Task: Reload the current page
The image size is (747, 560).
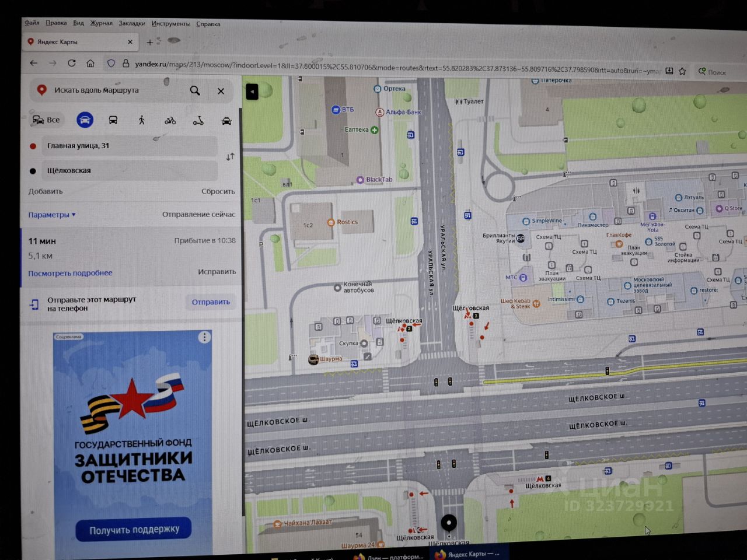Action: [x=72, y=63]
